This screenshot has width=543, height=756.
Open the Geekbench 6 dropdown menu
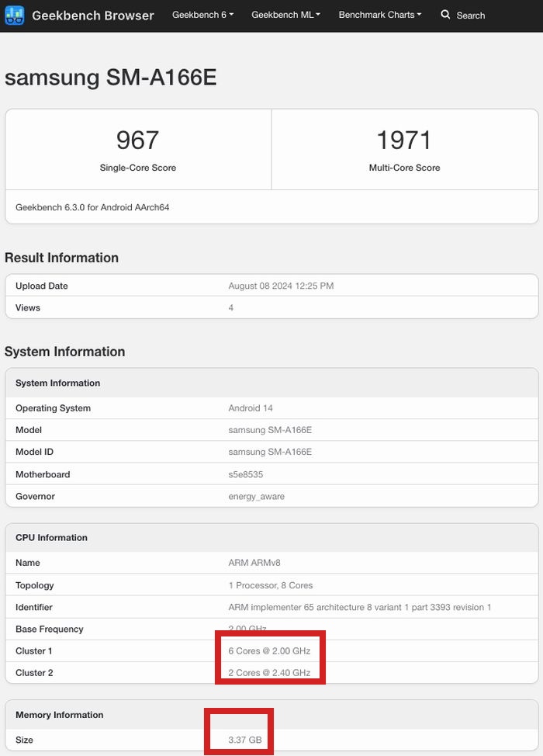[x=202, y=15]
